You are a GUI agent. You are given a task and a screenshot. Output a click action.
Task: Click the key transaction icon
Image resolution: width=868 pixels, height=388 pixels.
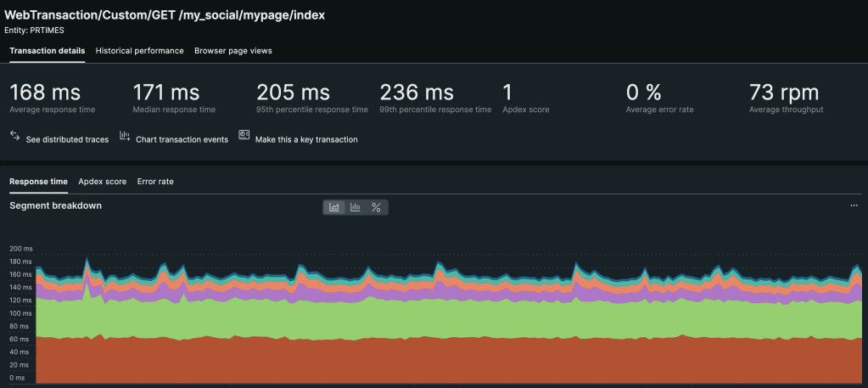[x=244, y=135]
